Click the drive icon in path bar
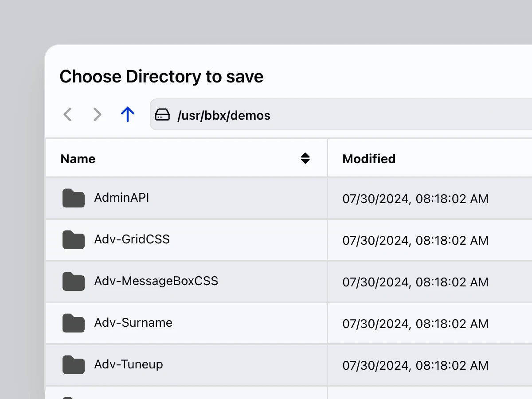The image size is (532, 399). click(162, 115)
